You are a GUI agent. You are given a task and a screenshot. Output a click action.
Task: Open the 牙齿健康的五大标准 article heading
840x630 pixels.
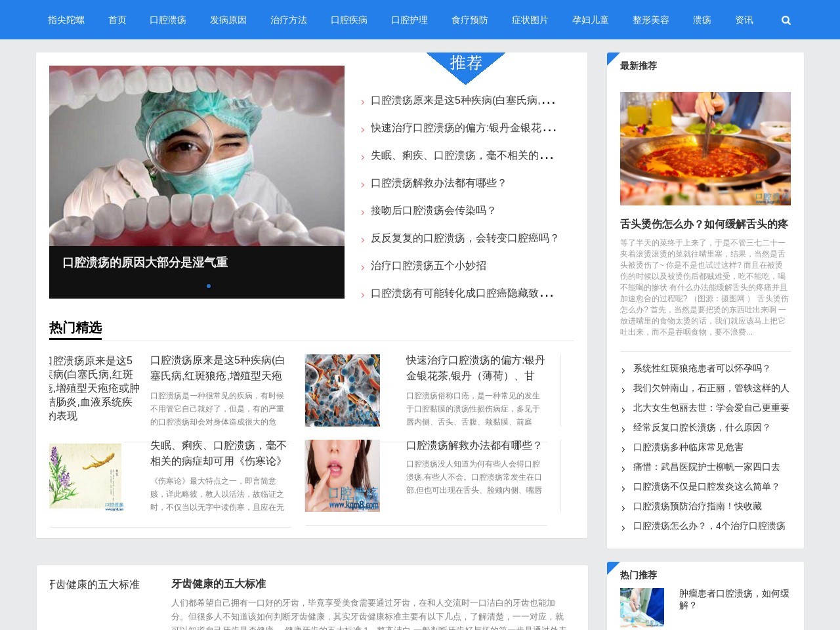point(220,584)
